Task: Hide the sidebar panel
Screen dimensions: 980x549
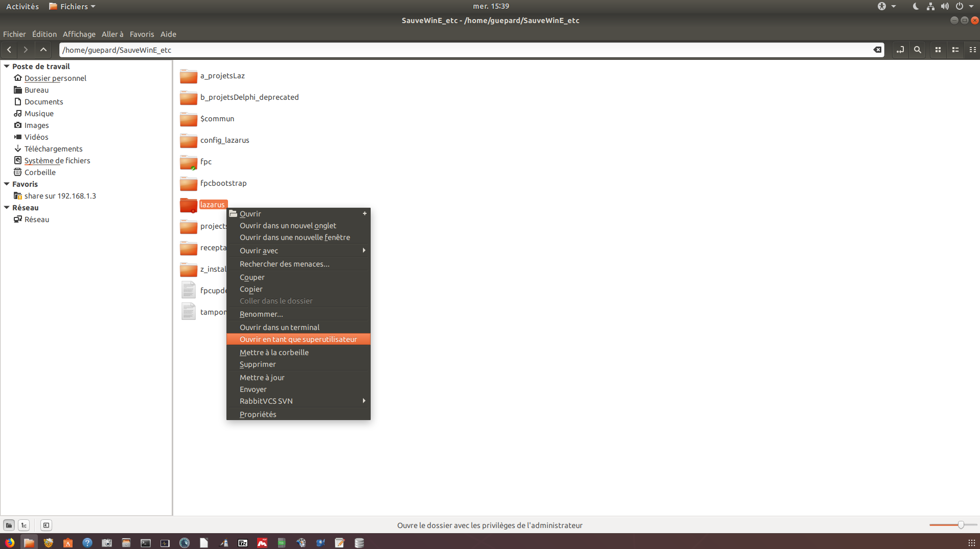Action: click(x=46, y=525)
